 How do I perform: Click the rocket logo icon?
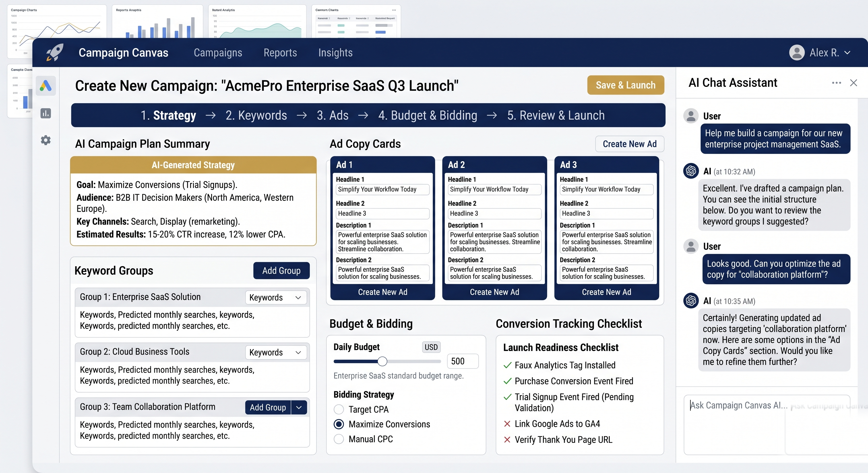55,53
